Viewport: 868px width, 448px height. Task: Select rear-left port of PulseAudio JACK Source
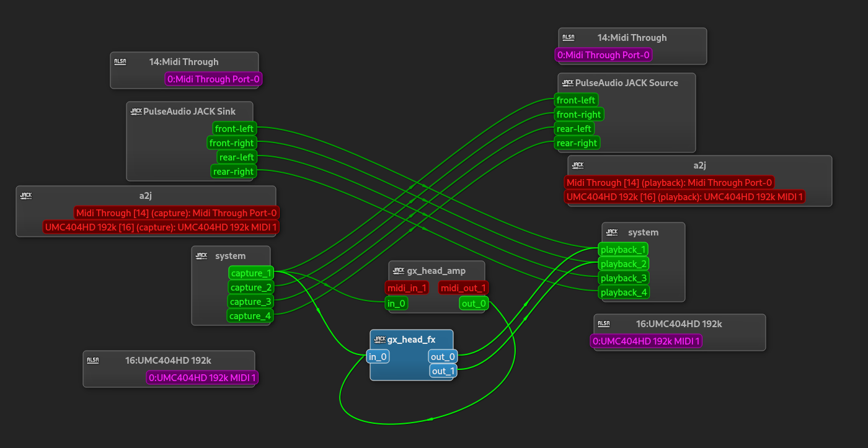coord(574,129)
